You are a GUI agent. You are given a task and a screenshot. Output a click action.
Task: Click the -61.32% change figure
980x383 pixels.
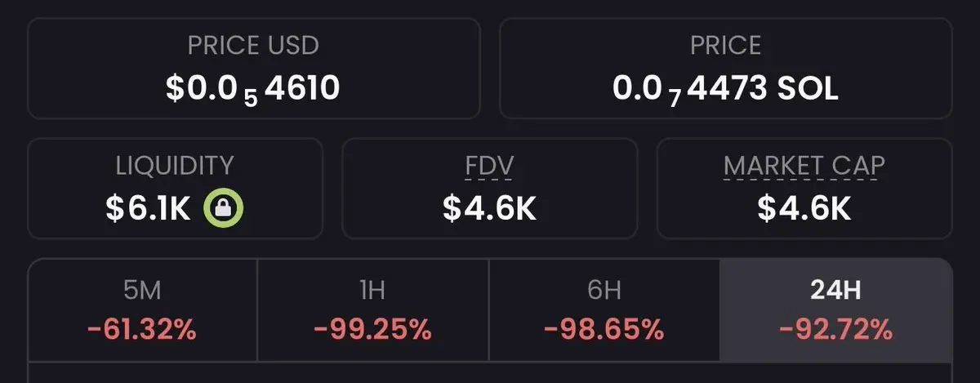click(x=141, y=330)
